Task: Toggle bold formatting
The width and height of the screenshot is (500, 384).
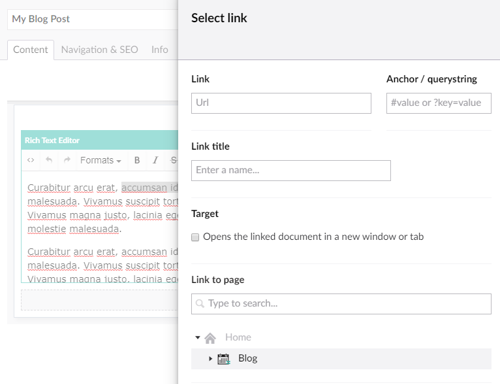Action: click(137, 160)
